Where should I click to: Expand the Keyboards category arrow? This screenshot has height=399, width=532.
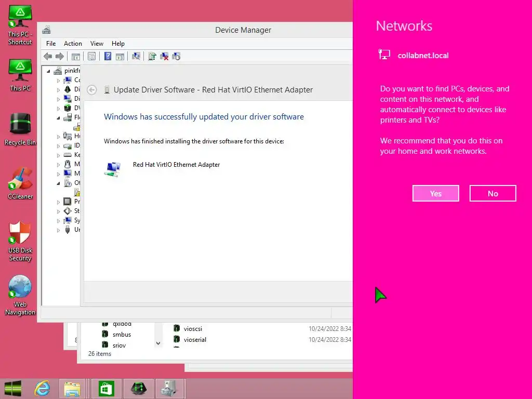pyautogui.click(x=58, y=155)
